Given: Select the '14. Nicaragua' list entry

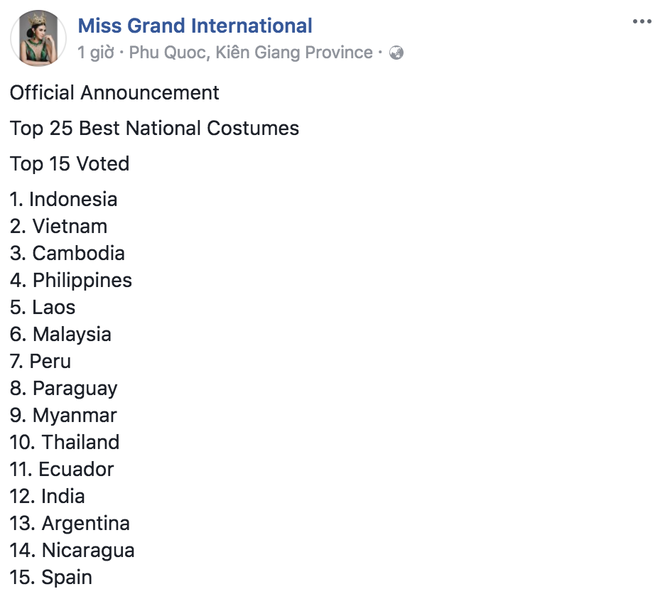Looking at the screenshot, I should [72, 550].
